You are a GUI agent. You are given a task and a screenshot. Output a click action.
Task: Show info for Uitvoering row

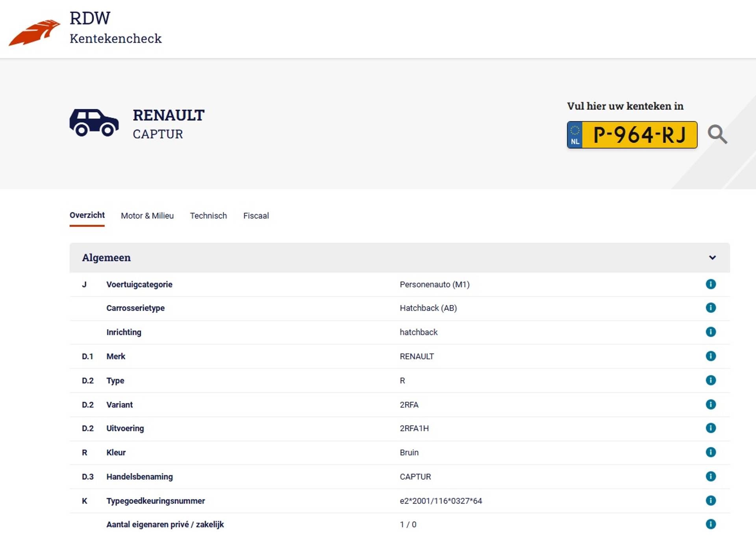(710, 428)
